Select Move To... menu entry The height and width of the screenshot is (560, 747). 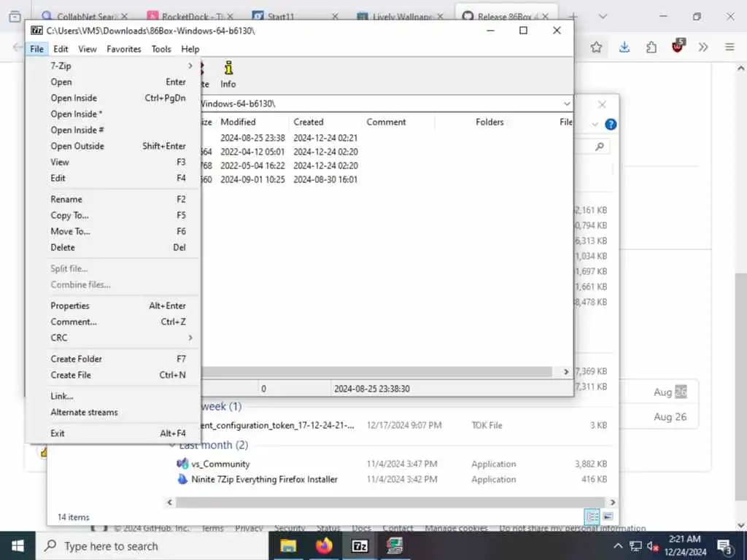click(115, 231)
